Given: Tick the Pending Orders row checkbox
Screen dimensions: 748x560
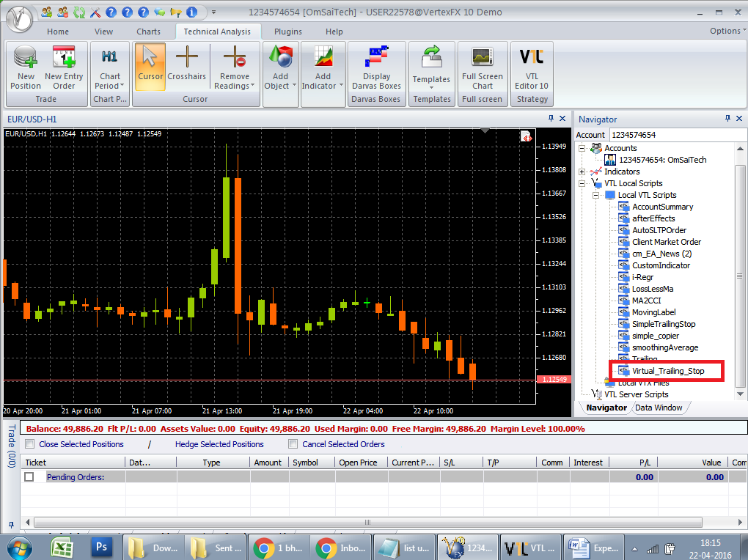Looking at the screenshot, I should pyautogui.click(x=30, y=477).
